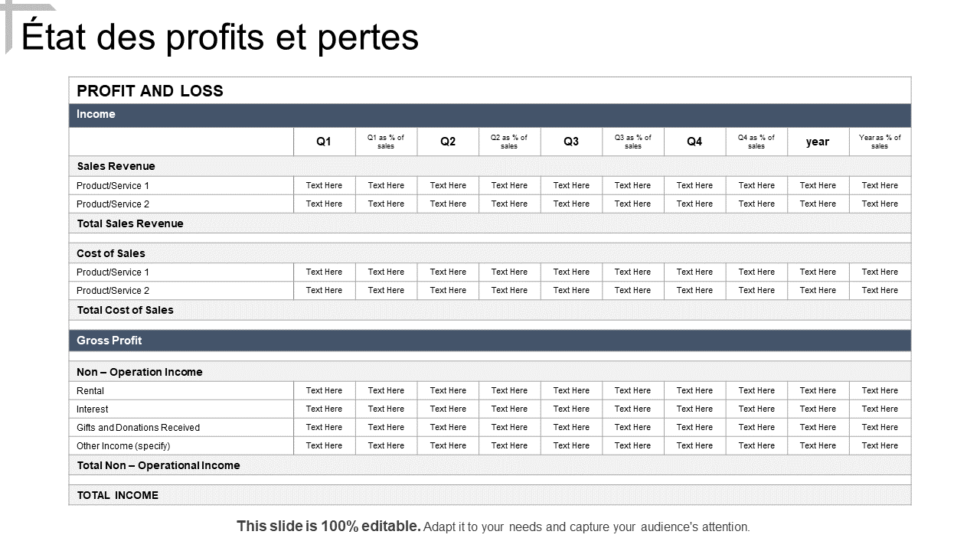Select the Total Sales Revenue row
Viewport: 980px width, 551px height.
(490, 223)
